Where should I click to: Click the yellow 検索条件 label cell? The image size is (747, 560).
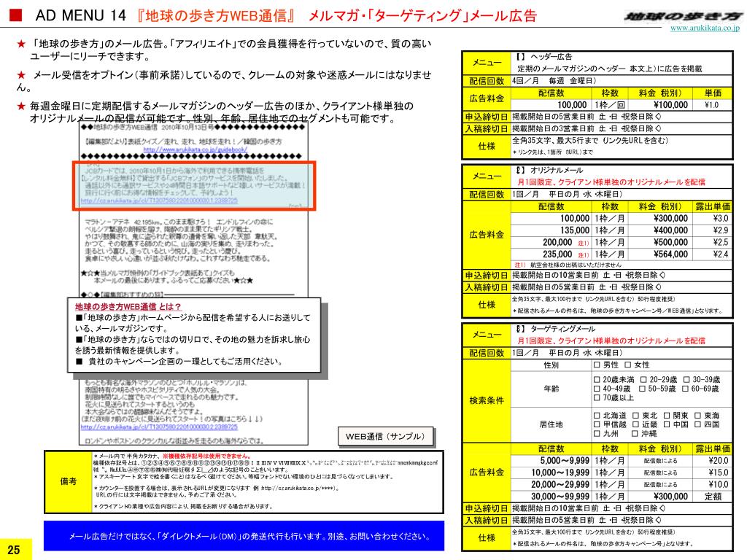coord(487,400)
